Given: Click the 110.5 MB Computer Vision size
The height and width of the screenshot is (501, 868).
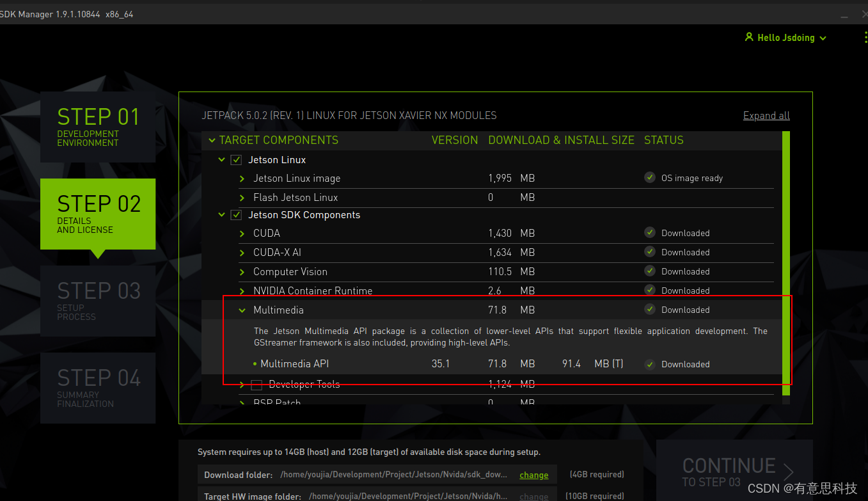Looking at the screenshot, I should (512, 272).
